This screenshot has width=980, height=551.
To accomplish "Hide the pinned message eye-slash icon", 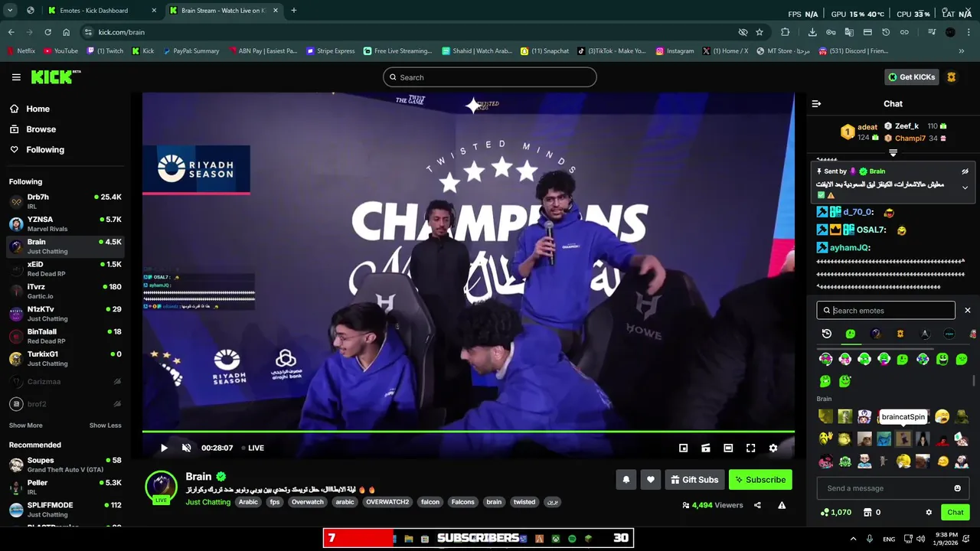I will coord(965,171).
